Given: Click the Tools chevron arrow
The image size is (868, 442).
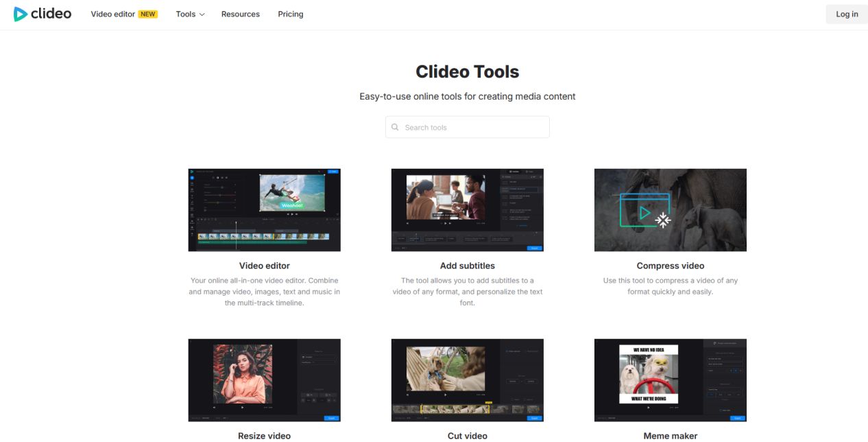Looking at the screenshot, I should click(202, 14).
